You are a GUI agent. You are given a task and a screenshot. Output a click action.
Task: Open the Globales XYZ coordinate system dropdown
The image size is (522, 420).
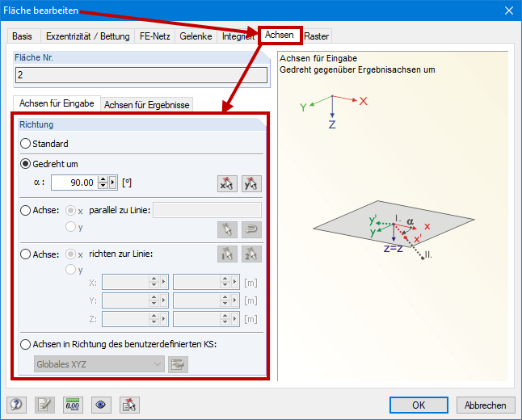[99, 364]
